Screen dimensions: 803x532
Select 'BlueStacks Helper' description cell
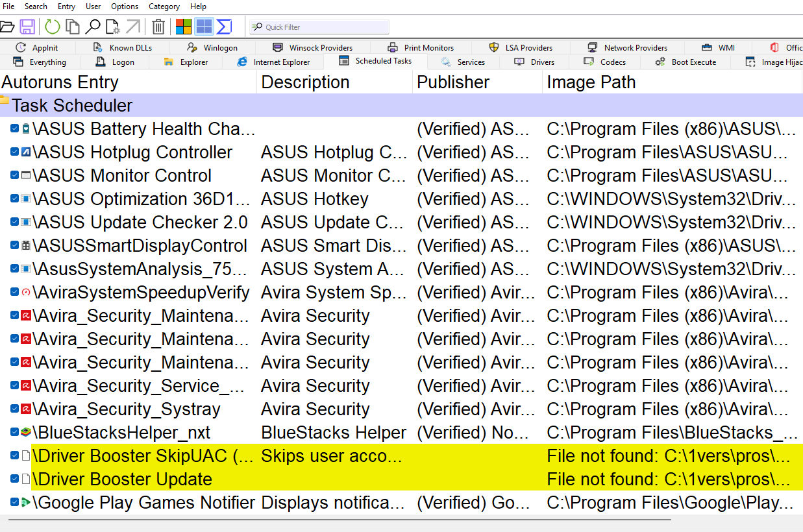click(334, 433)
